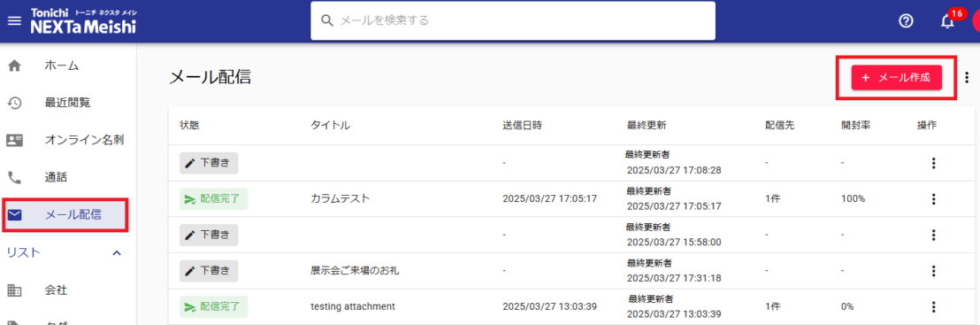980x325 pixels.
Task: Click the メール配信 page heading
Action: point(210,78)
